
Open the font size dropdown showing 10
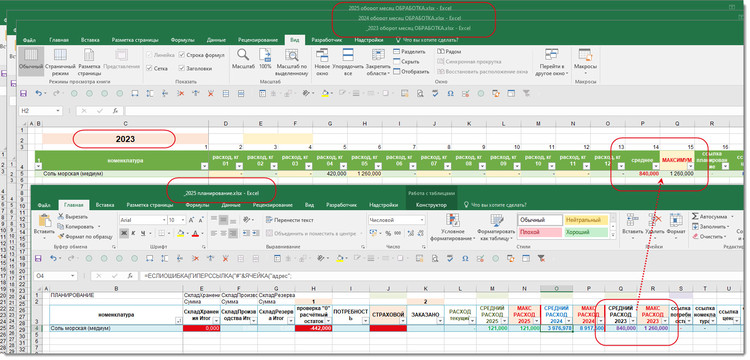[x=176, y=220]
